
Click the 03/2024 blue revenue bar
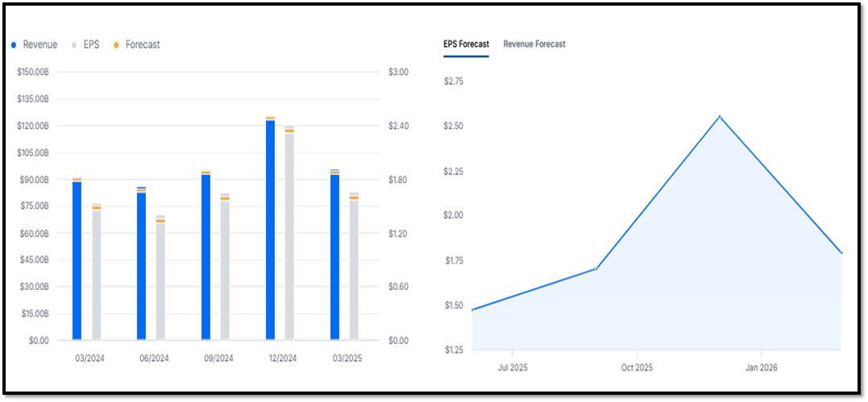click(x=77, y=260)
